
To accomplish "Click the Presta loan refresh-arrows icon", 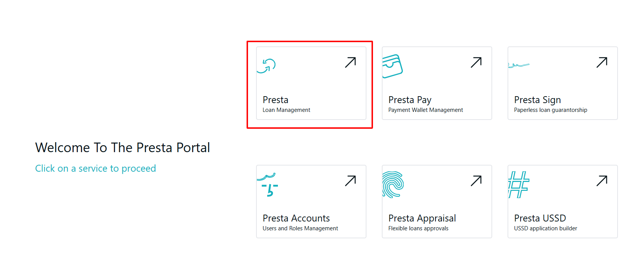I will (x=267, y=66).
